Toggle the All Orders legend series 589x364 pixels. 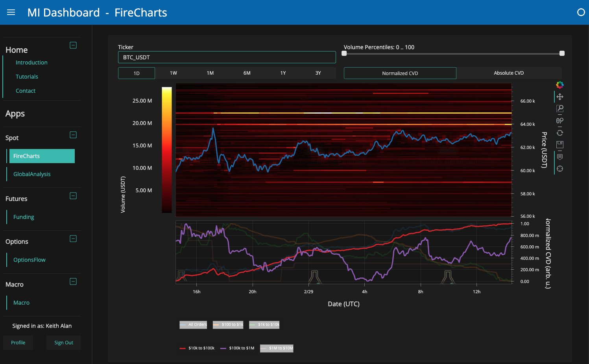193,325
